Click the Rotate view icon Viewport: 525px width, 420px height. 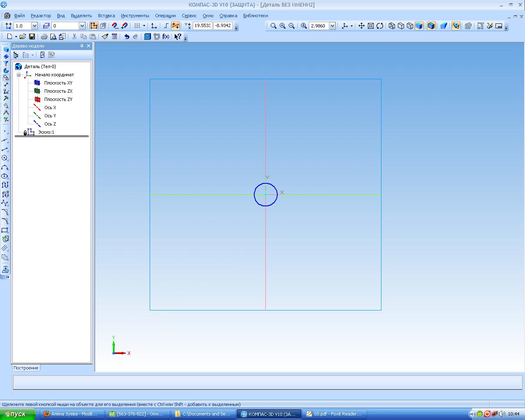(x=380, y=26)
